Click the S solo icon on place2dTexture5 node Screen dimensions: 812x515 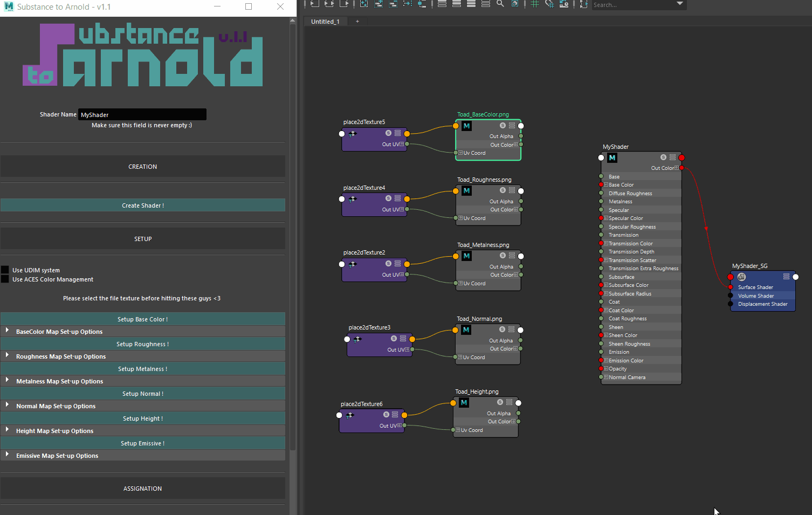tap(388, 133)
